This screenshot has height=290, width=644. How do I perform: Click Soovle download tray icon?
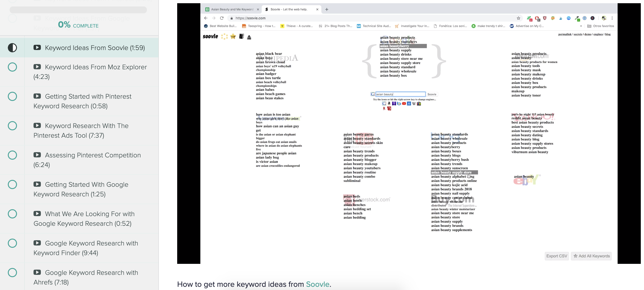pyautogui.click(x=249, y=37)
